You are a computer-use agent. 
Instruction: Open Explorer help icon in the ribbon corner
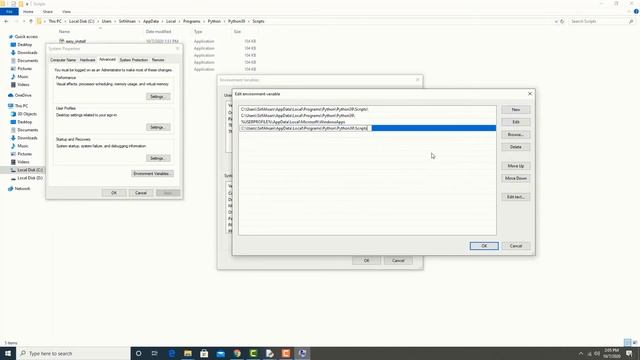[636, 11]
